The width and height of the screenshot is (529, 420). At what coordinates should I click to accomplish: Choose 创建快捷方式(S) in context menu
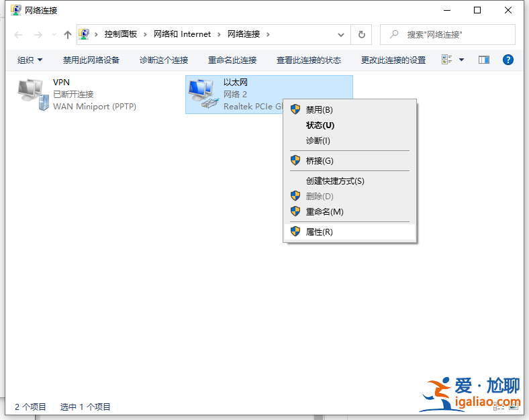pyautogui.click(x=350, y=181)
